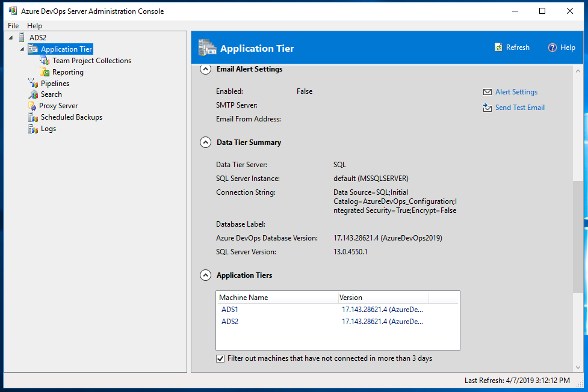The image size is (588, 392).
Task: Collapse the Application Tier tree node
Action: tap(22, 49)
